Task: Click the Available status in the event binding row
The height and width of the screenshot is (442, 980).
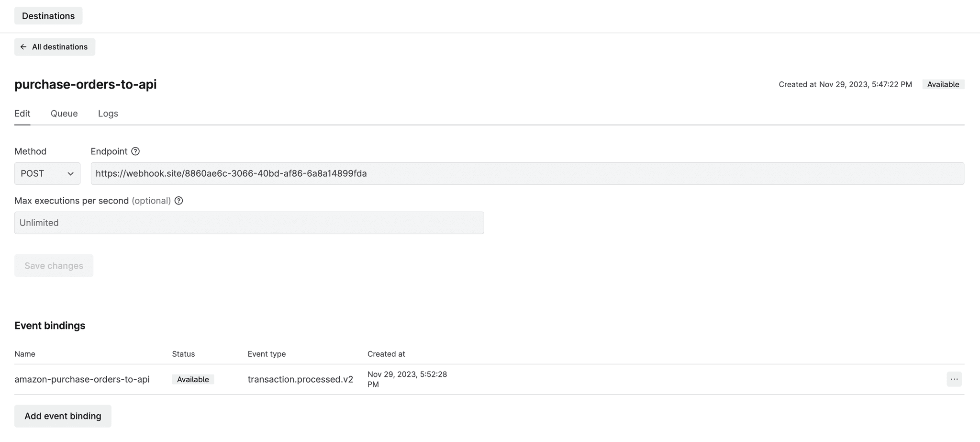Action: (193, 379)
